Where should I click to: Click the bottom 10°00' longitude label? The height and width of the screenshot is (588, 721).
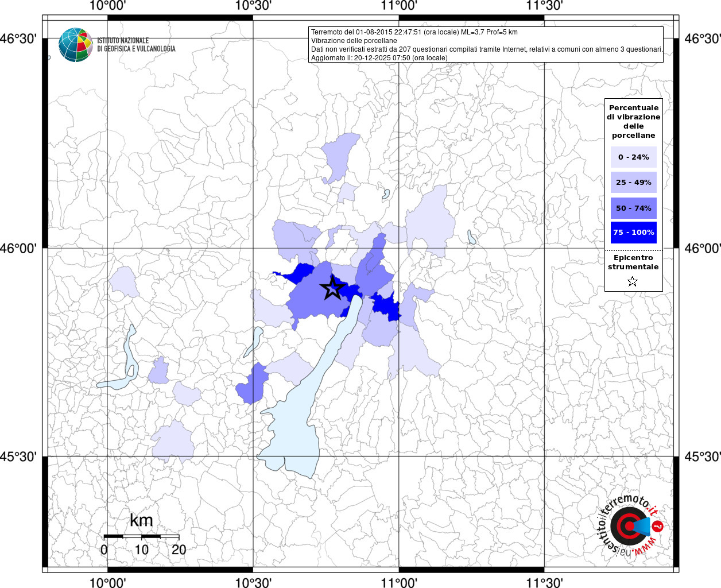click(108, 582)
